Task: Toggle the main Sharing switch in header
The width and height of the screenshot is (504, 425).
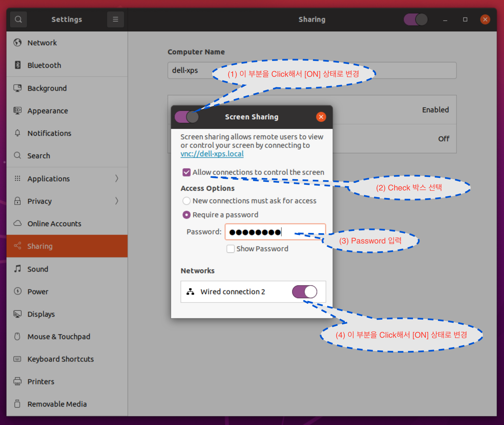Action: (x=416, y=19)
